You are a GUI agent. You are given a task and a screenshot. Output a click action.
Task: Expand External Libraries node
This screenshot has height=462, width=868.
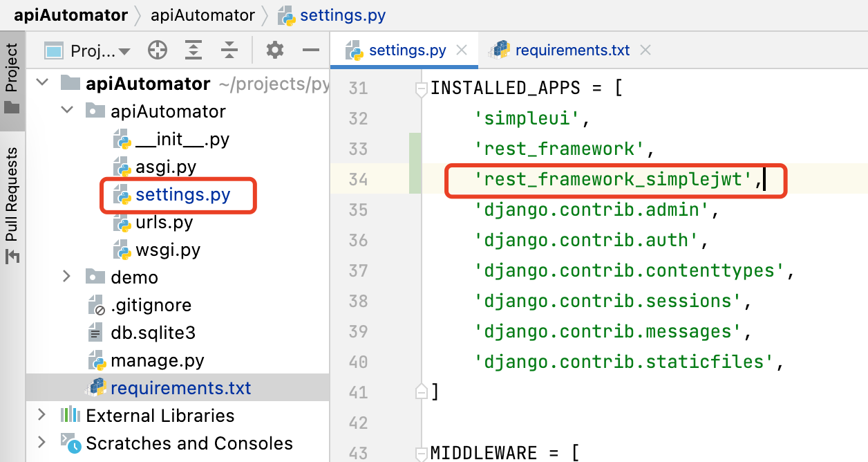tap(41, 416)
